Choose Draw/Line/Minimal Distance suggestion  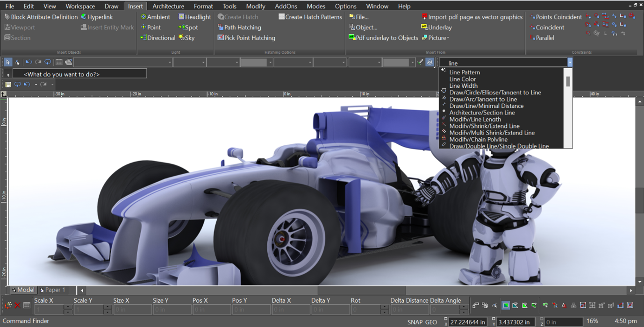click(x=486, y=106)
